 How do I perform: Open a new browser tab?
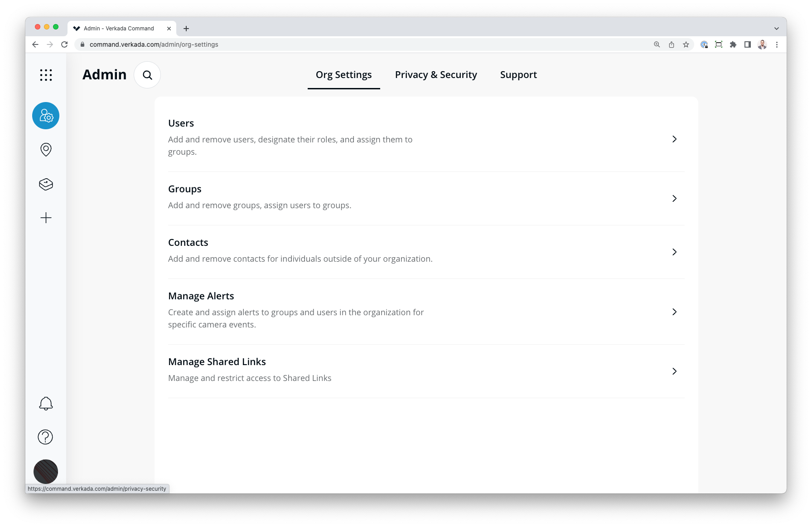186,29
